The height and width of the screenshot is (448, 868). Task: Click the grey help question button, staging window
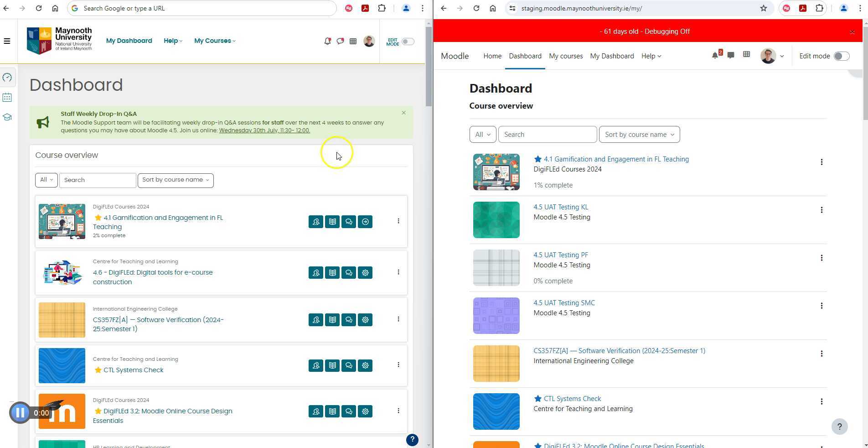(x=839, y=427)
